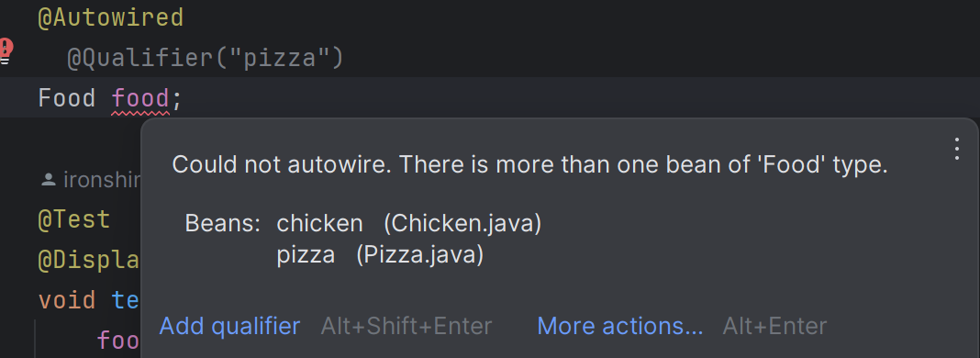This screenshot has width=980, height=358.
Task: Open Chicken.java from the beans list
Action: pos(462,224)
